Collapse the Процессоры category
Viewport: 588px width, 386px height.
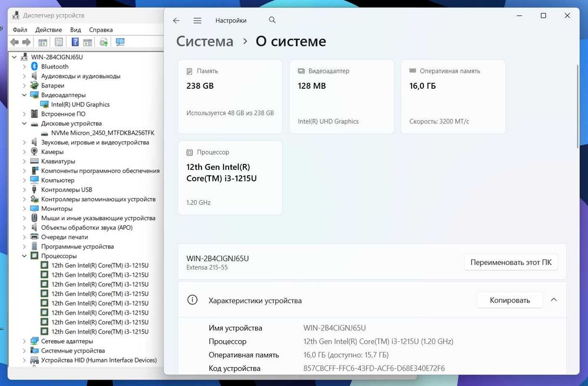point(24,256)
